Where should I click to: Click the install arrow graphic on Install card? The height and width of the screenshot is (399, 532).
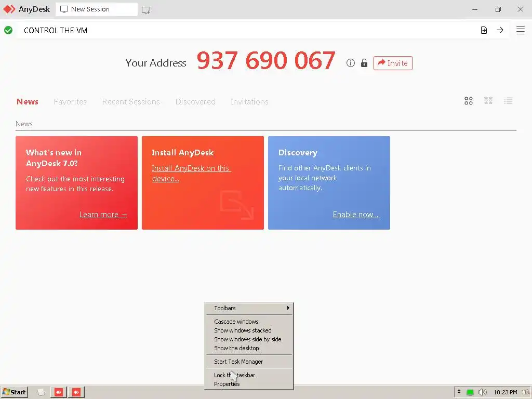pos(237,205)
